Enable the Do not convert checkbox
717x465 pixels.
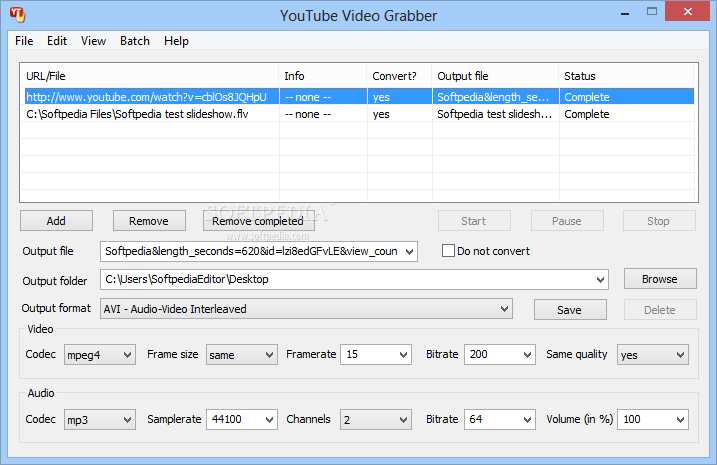pyautogui.click(x=449, y=251)
